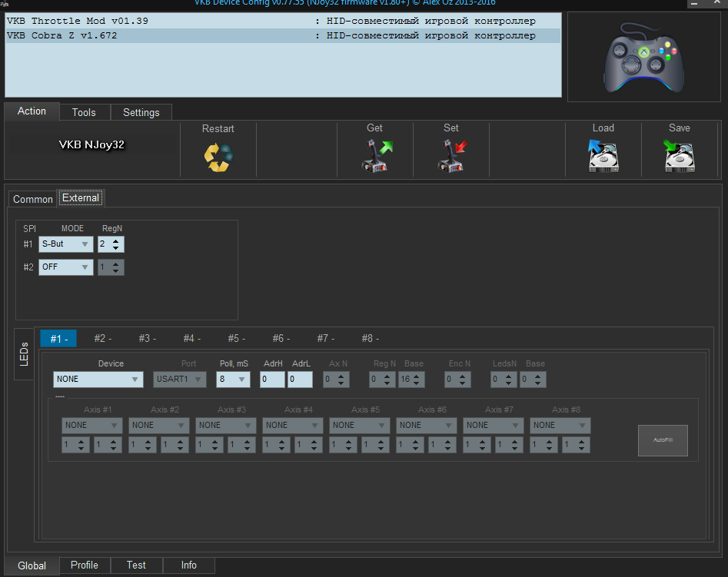728x577 pixels.
Task: Open the Test bottom tab
Action: [x=136, y=565]
